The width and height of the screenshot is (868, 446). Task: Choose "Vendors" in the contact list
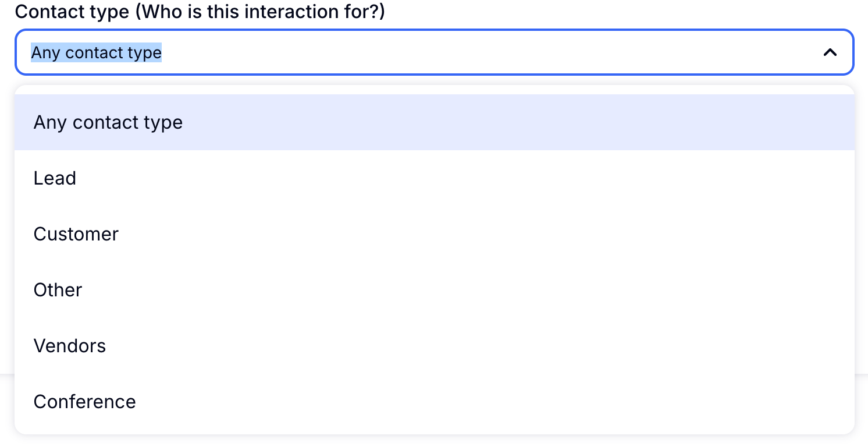(70, 346)
